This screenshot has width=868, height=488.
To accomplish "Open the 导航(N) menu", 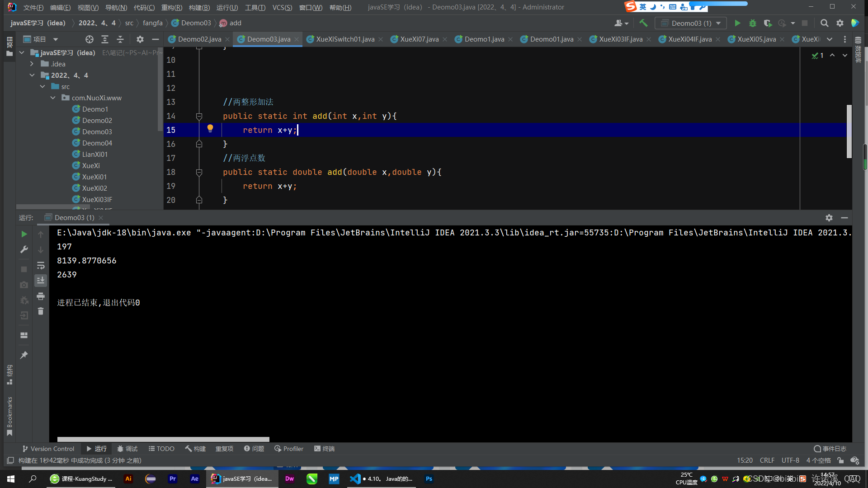I will (116, 7).
